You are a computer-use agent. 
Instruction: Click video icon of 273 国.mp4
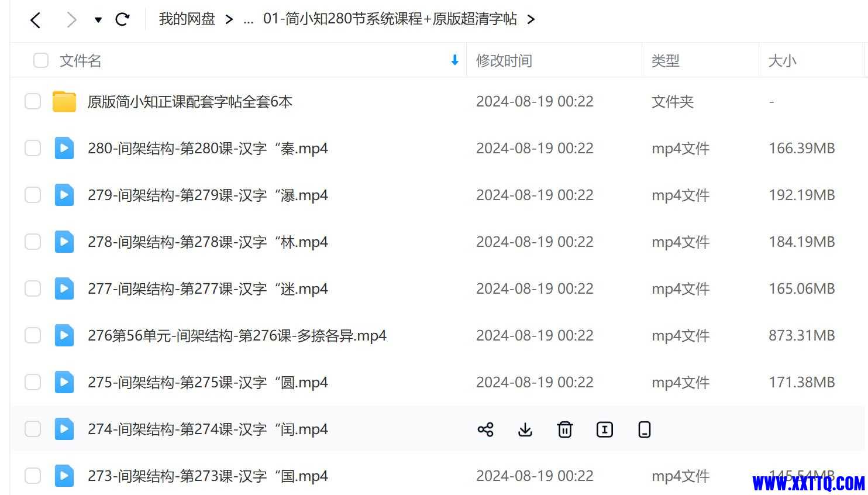coord(64,476)
